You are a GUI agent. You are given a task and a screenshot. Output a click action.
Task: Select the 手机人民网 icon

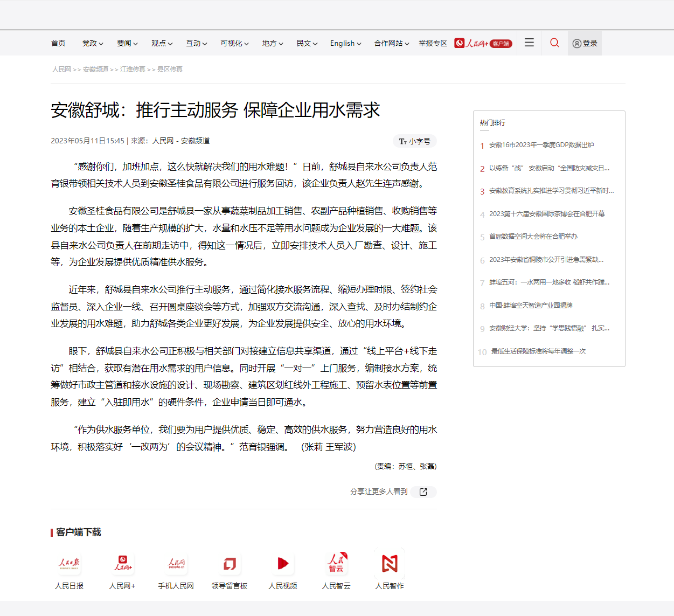coord(176,564)
